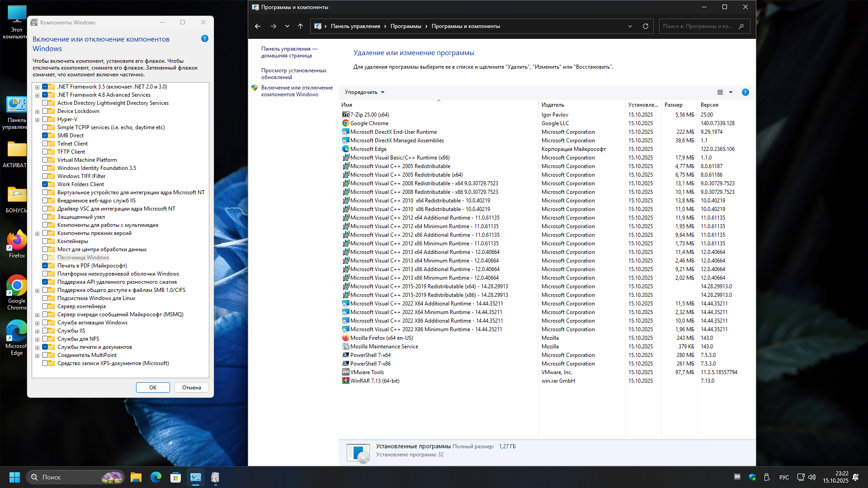Click the blue help icon near view options
The width and height of the screenshot is (868, 488).
[745, 92]
